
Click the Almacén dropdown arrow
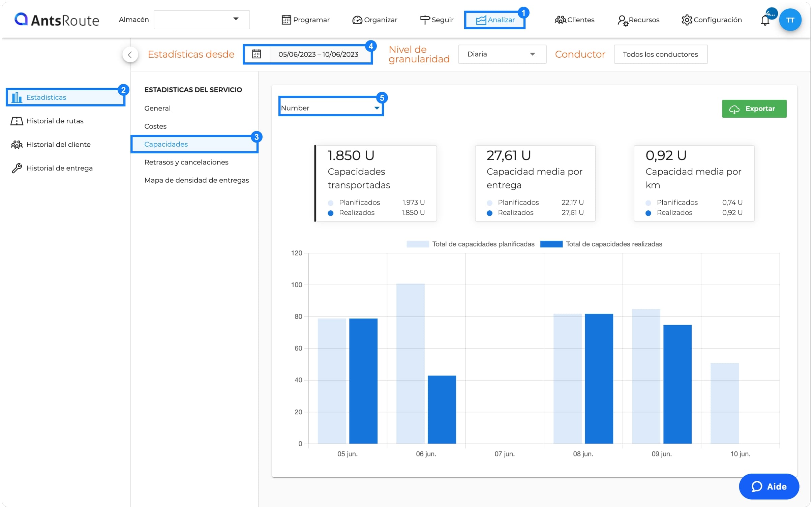pos(236,19)
